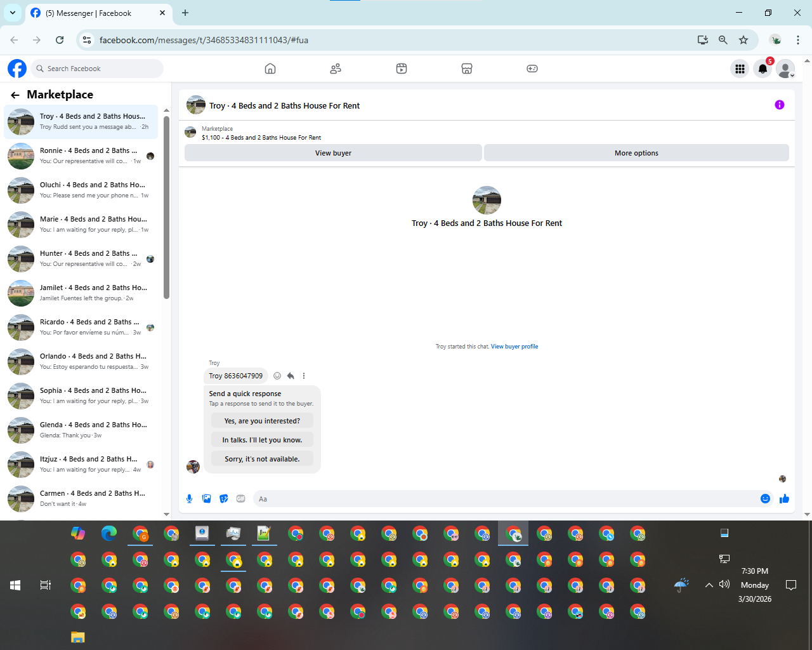Open the Marie conversation
This screenshot has width=812, height=650.
(81, 225)
